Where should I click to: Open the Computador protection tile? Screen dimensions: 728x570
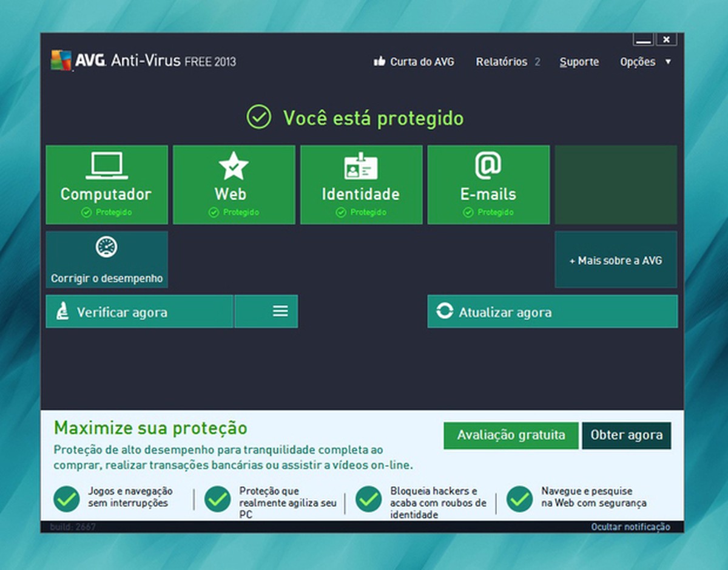coord(107,185)
